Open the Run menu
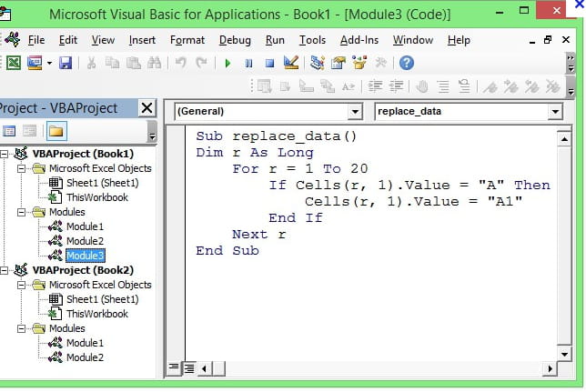The width and height of the screenshot is (586, 392). click(x=275, y=40)
